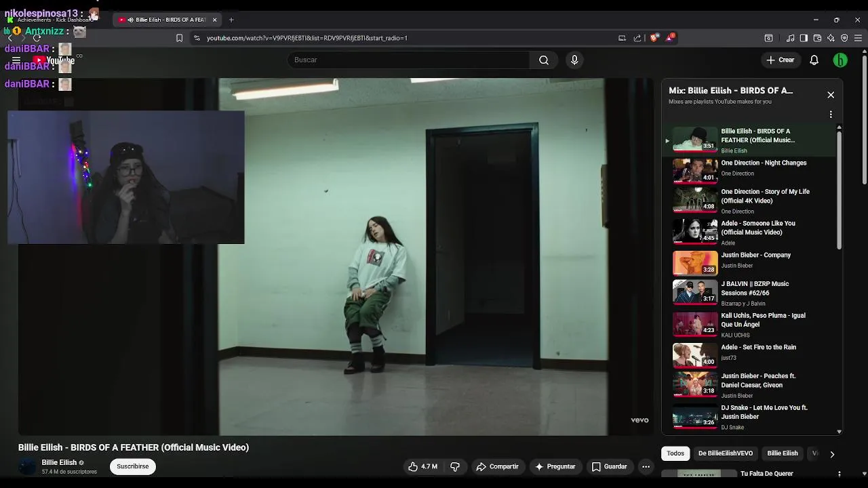Dislike the Billie Eilish video
Viewport: 868px width, 488px height.
coord(455,466)
